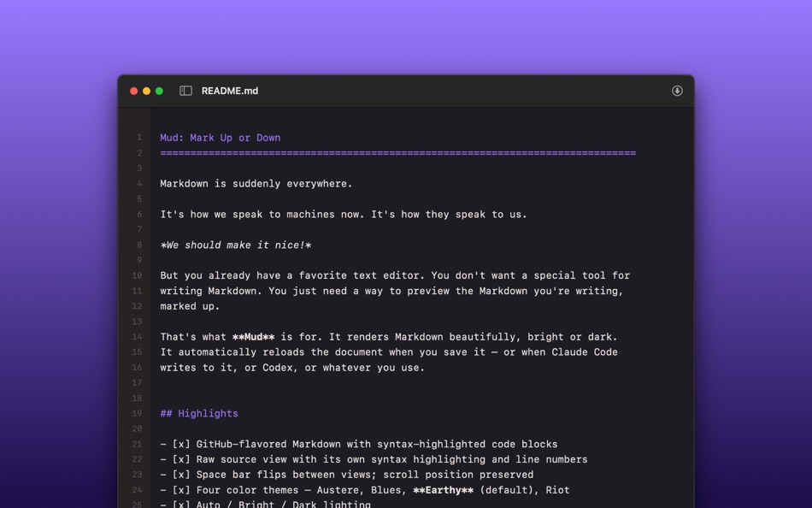812x508 pixels.
Task: Click the **Earthy** default theme name
Action: [445, 490]
